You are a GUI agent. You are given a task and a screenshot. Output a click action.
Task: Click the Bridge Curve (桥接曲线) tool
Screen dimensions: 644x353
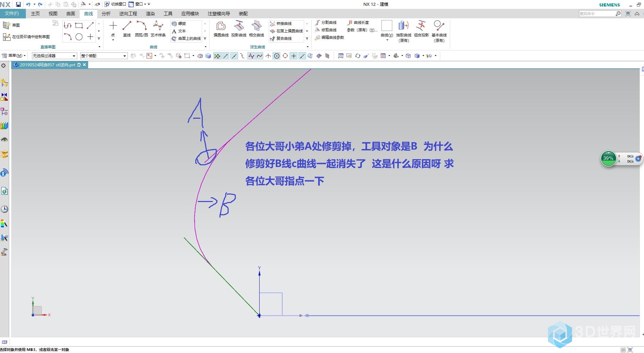(281, 23)
